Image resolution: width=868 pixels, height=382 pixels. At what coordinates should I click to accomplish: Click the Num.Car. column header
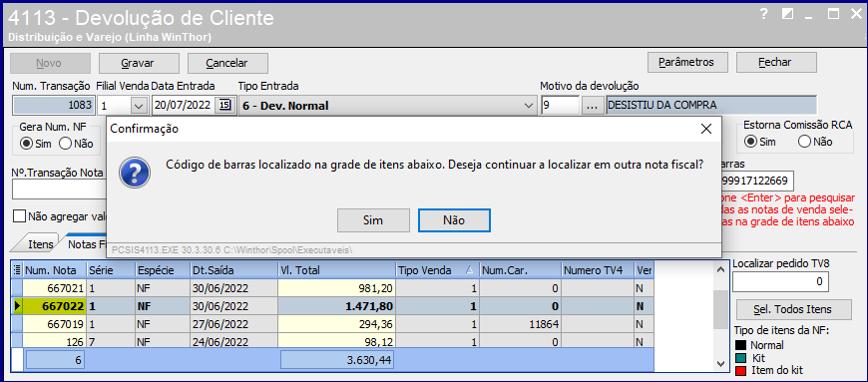(x=521, y=270)
